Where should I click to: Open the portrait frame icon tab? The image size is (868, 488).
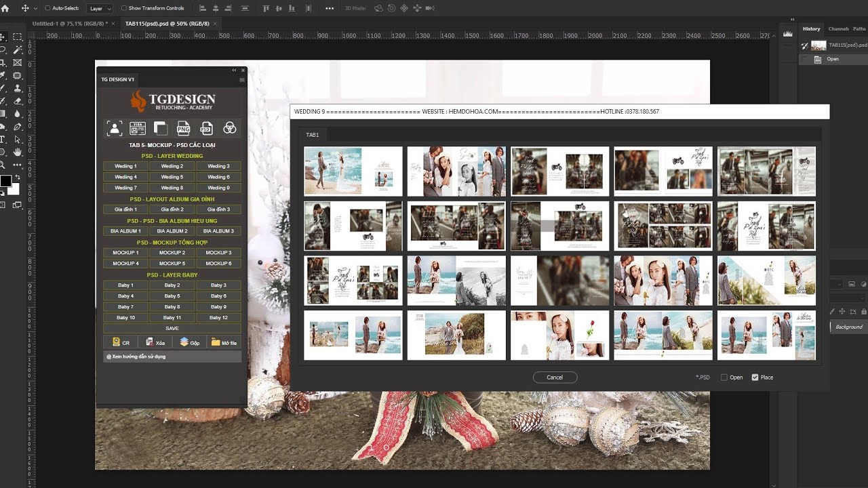pos(114,128)
